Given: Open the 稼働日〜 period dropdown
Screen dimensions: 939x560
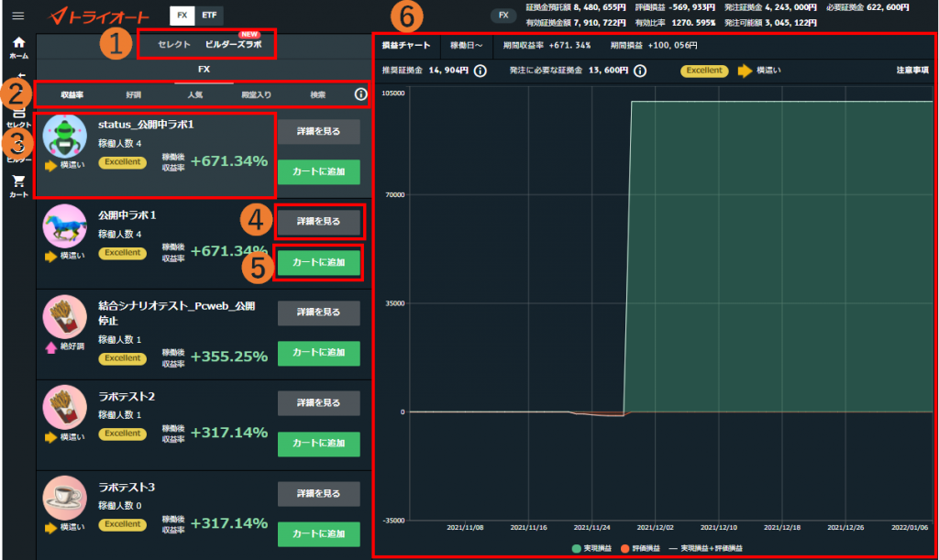Looking at the screenshot, I should [x=467, y=46].
